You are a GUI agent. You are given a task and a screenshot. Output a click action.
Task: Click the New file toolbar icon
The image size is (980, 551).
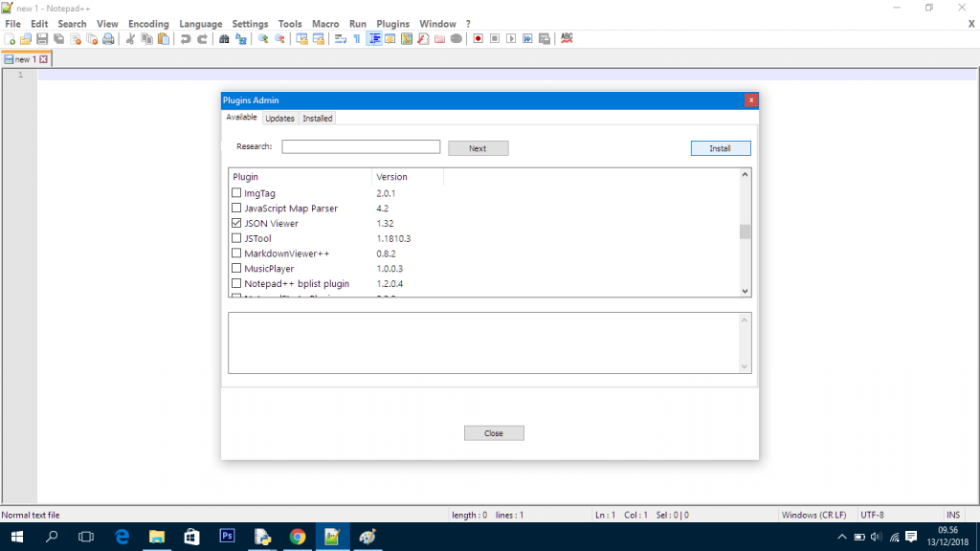tap(10, 39)
